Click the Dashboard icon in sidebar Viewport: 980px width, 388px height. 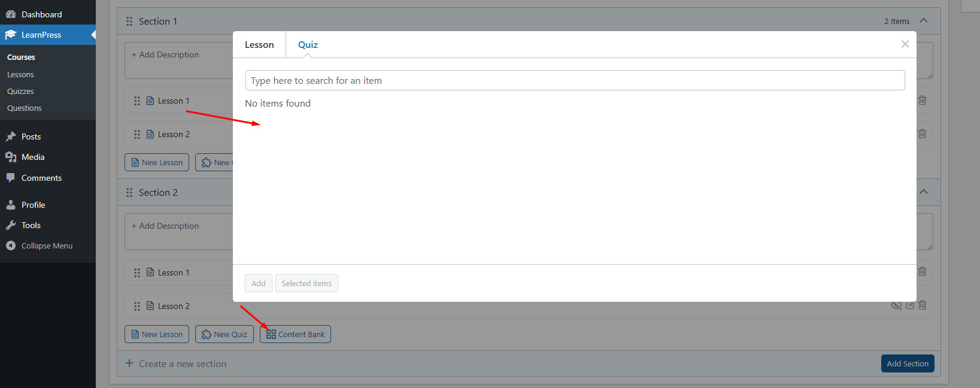pyautogui.click(x=11, y=14)
